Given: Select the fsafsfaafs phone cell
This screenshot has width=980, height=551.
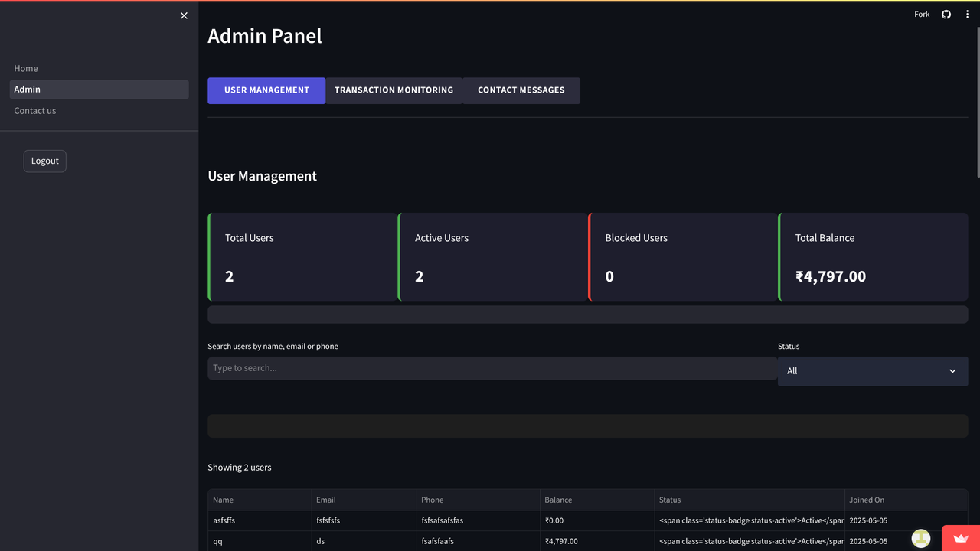Looking at the screenshot, I should 478,541.
